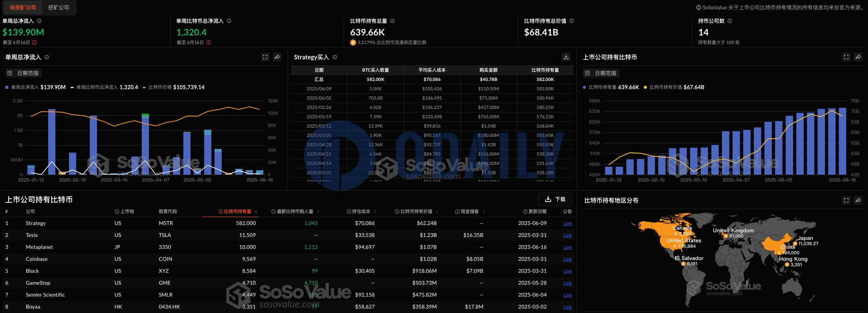The width and height of the screenshot is (868, 313).
Task: Sort table by 现金储备 column
Action: point(470,212)
